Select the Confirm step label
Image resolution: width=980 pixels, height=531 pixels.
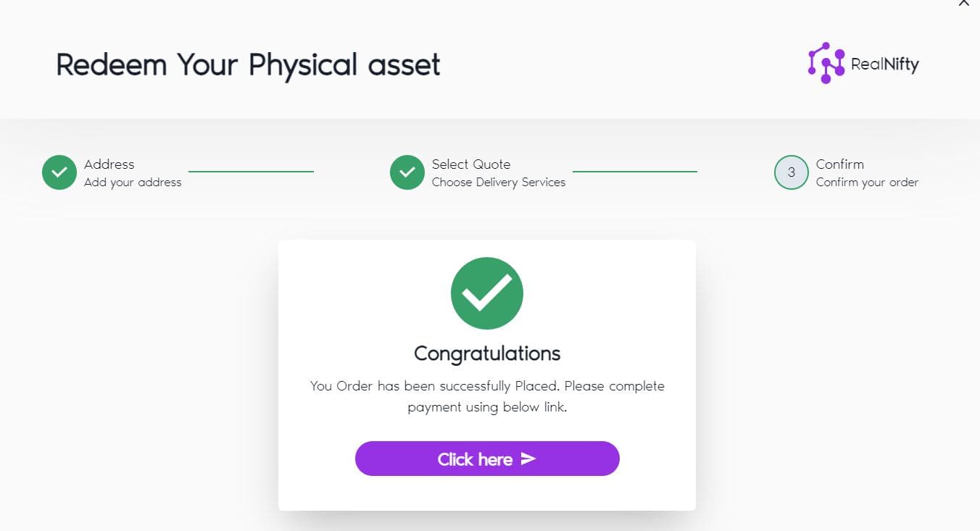coord(840,164)
